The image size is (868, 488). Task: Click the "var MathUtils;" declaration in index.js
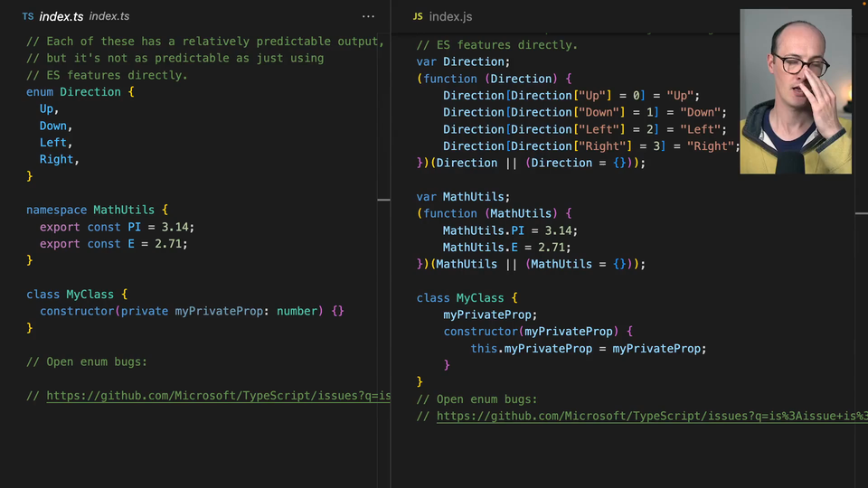point(463,197)
